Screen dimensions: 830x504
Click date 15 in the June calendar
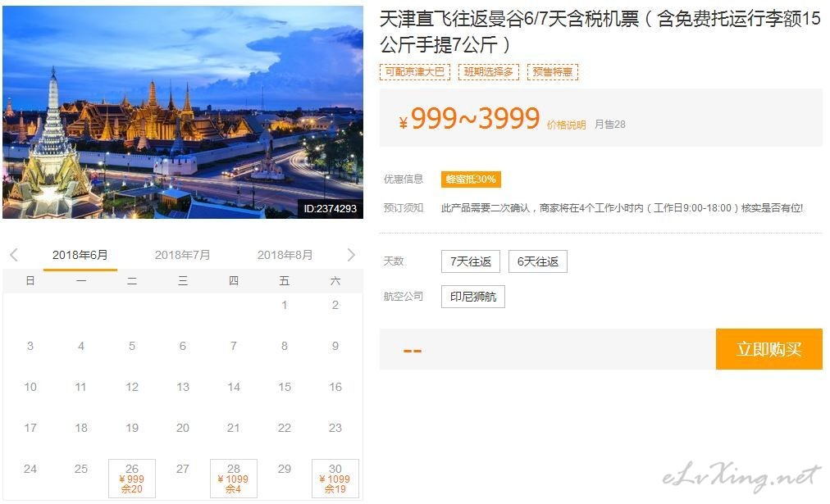click(x=285, y=387)
